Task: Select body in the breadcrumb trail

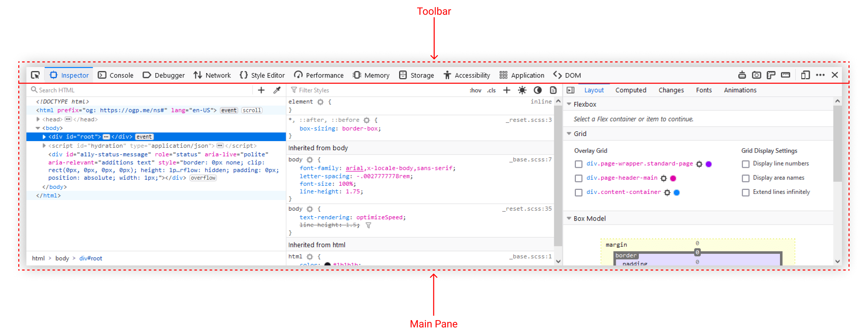Action: 62,259
